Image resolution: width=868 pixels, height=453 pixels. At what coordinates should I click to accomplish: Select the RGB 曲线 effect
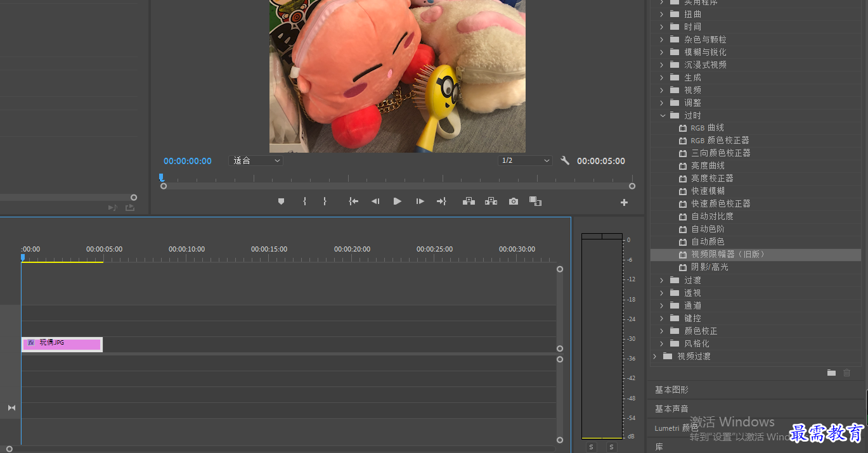pos(707,128)
